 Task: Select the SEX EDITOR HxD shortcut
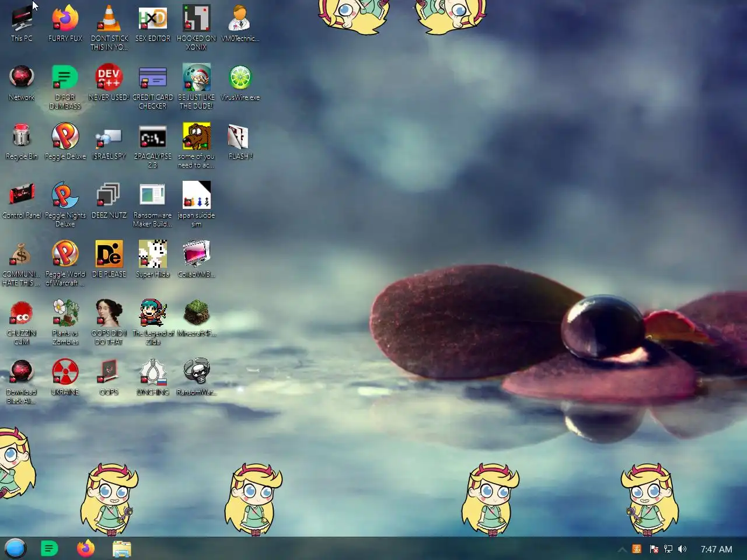tap(153, 23)
